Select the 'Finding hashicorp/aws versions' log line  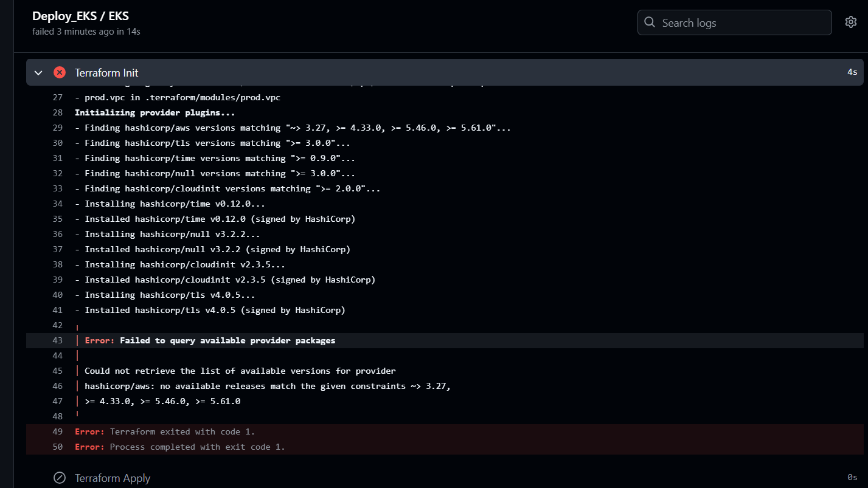(x=293, y=128)
